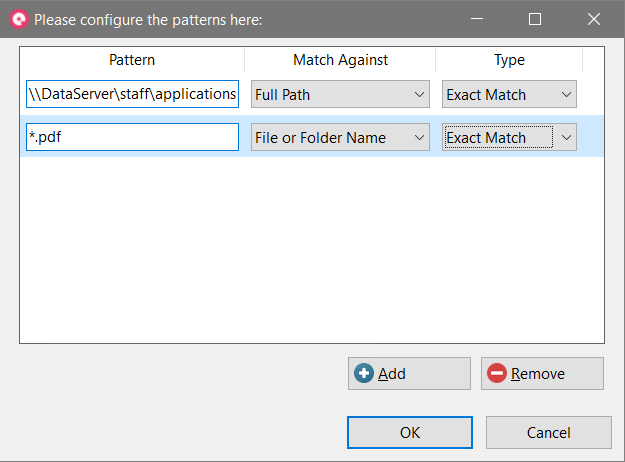
Task: Select the Type column header
Action: [x=509, y=60]
